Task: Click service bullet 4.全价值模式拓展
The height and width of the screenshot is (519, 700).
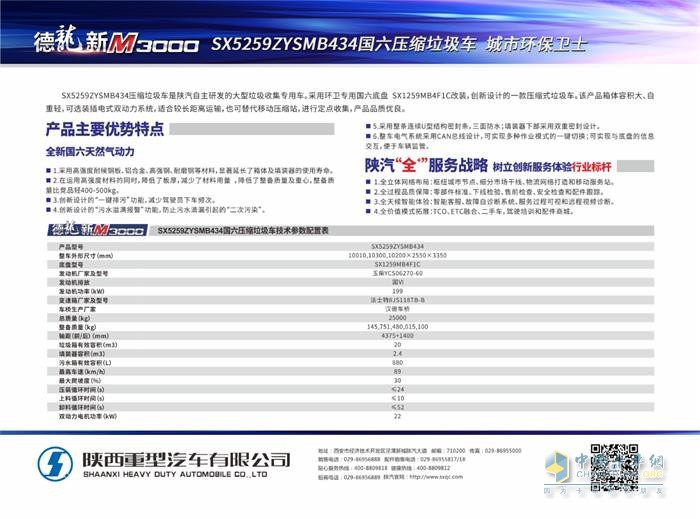Action: pyautogui.click(x=469, y=212)
